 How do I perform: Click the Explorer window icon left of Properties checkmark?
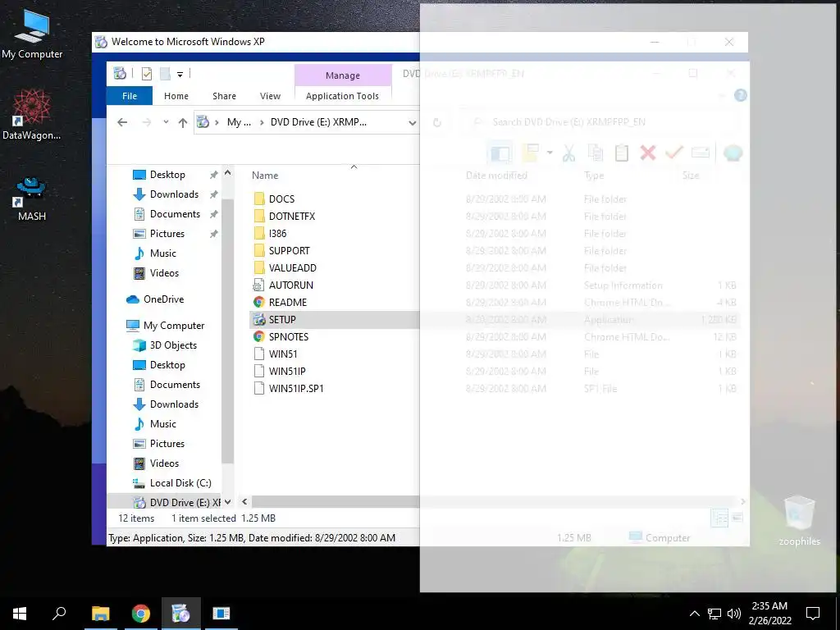pyautogui.click(x=120, y=73)
